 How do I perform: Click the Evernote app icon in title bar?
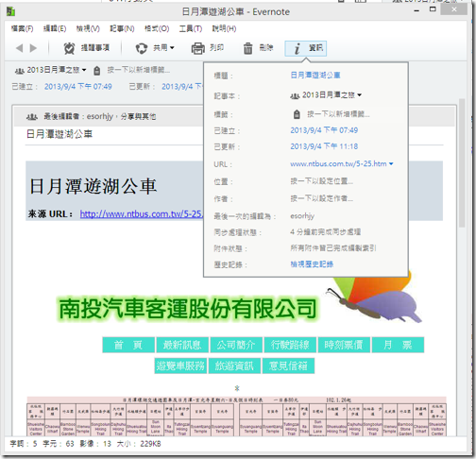click(x=11, y=11)
